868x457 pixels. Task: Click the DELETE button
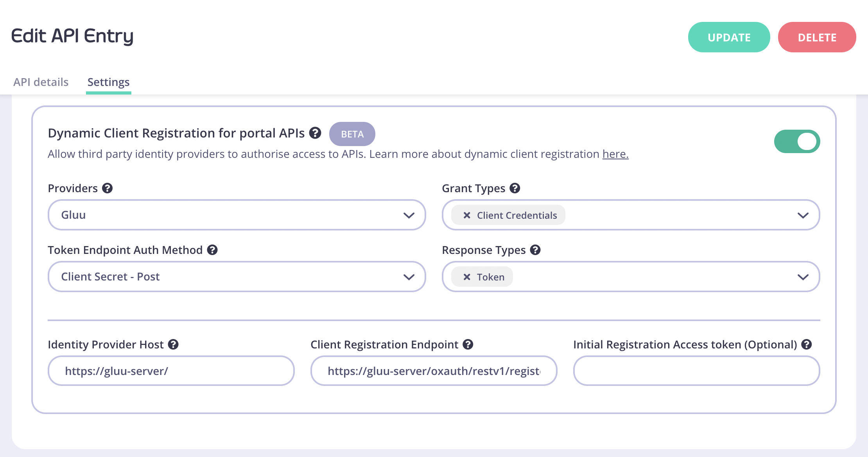coord(817,37)
